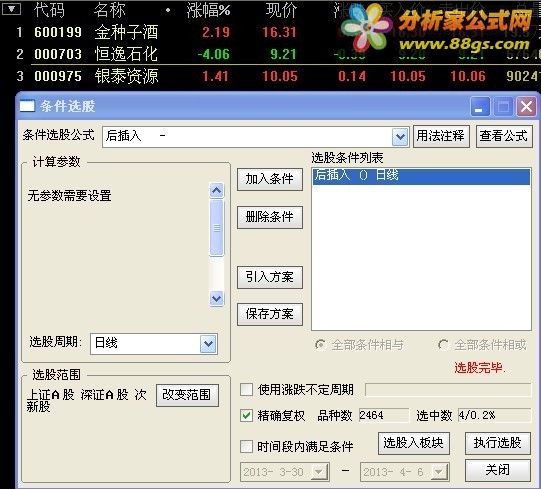Image resolution: width=541 pixels, height=489 pixels.
Task: Open the end date 2013-4-6 dropdown
Action: 440,472
